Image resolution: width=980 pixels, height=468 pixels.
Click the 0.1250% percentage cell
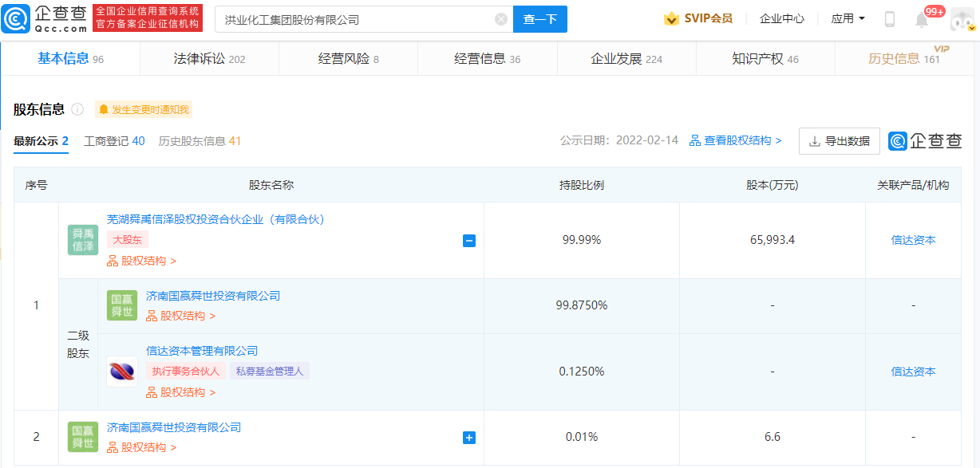[582, 372]
